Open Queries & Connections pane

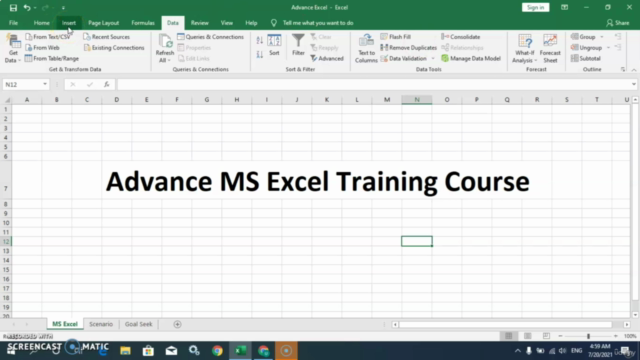tap(211, 37)
